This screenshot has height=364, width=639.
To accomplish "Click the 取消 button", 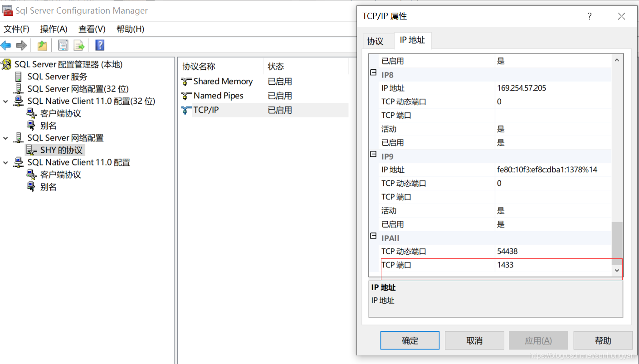I will pos(474,340).
